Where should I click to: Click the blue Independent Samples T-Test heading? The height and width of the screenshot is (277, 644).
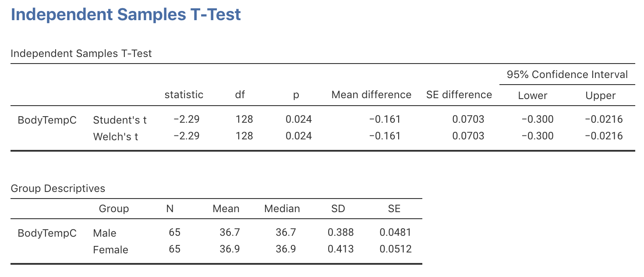point(126,15)
